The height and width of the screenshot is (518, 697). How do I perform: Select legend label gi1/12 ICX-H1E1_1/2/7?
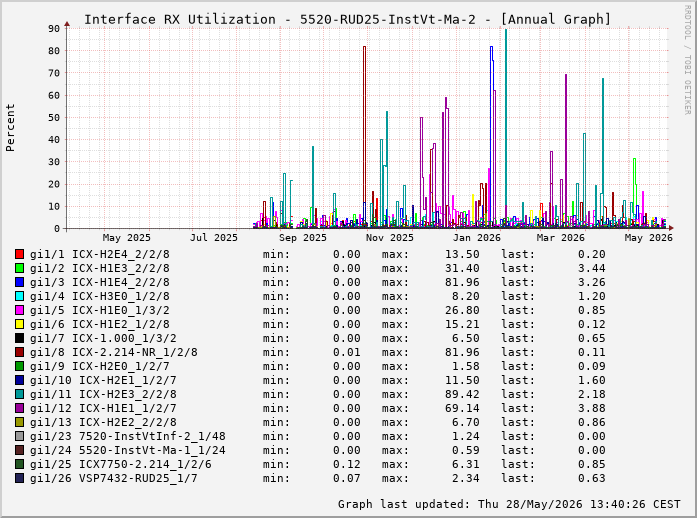point(103,409)
